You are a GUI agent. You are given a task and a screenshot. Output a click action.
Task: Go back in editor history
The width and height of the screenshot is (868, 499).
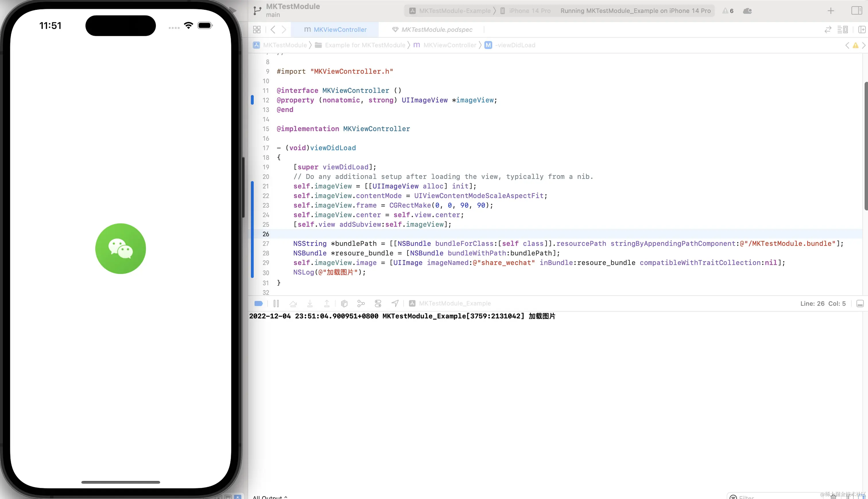pyautogui.click(x=273, y=30)
